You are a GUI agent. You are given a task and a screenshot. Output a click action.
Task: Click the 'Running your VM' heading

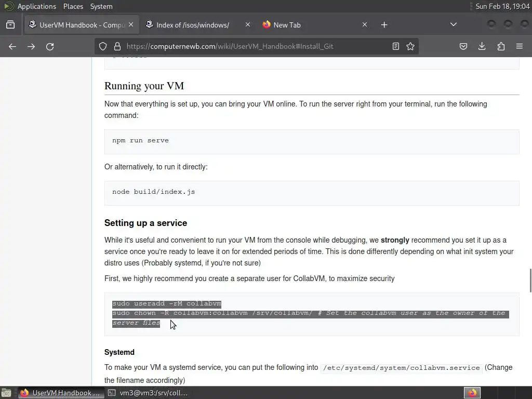coord(144,86)
